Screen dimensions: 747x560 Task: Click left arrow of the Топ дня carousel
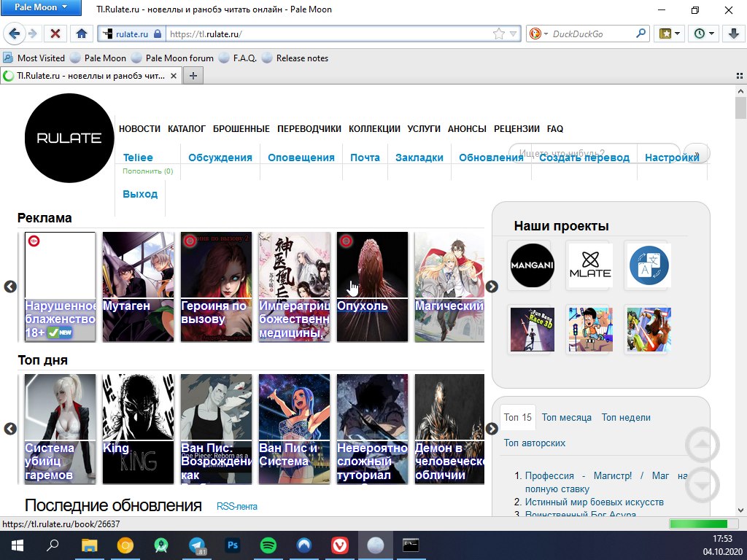click(x=10, y=429)
